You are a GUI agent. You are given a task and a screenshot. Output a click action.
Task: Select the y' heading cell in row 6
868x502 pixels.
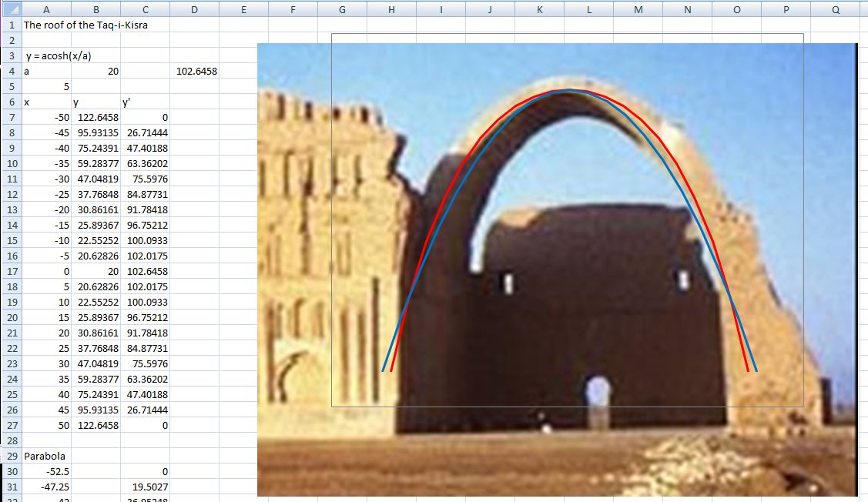click(145, 102)
